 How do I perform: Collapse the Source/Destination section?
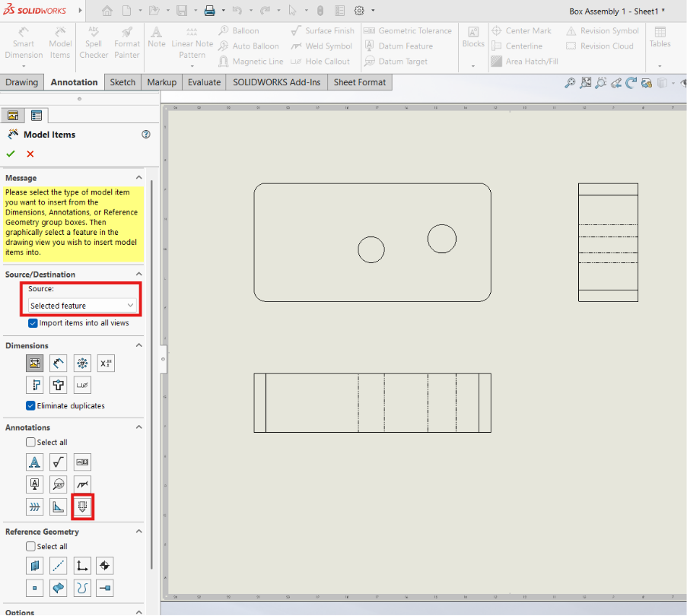point(139,274)
